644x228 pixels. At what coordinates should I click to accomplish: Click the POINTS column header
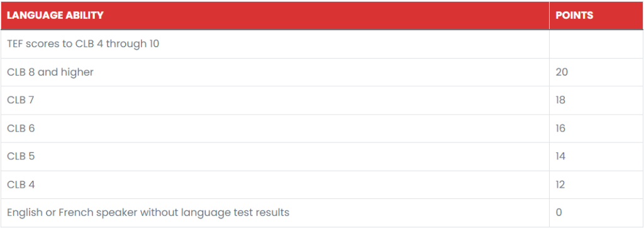574,16
